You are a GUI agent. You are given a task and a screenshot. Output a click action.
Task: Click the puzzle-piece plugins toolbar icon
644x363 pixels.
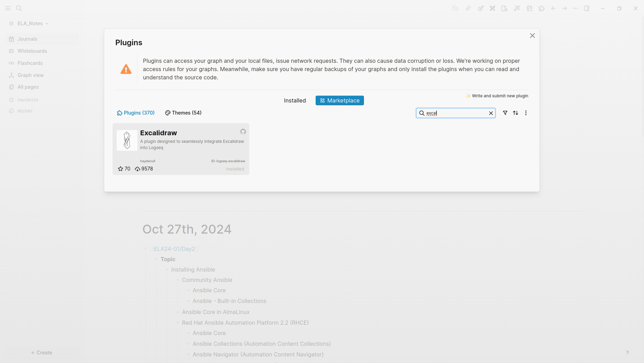[541, 8]
